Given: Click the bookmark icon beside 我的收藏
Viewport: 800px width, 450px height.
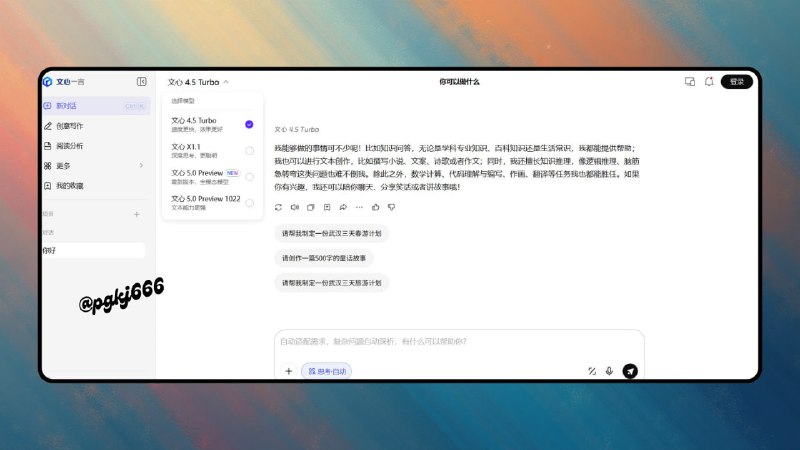Looking at the screenshot, I should tap(47, 186).
